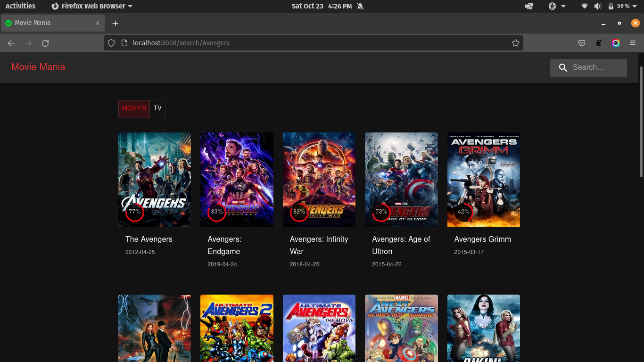Switch to the MOVIES filter
644x362 pixels.
pyautogui.click(x=134, y=108)
